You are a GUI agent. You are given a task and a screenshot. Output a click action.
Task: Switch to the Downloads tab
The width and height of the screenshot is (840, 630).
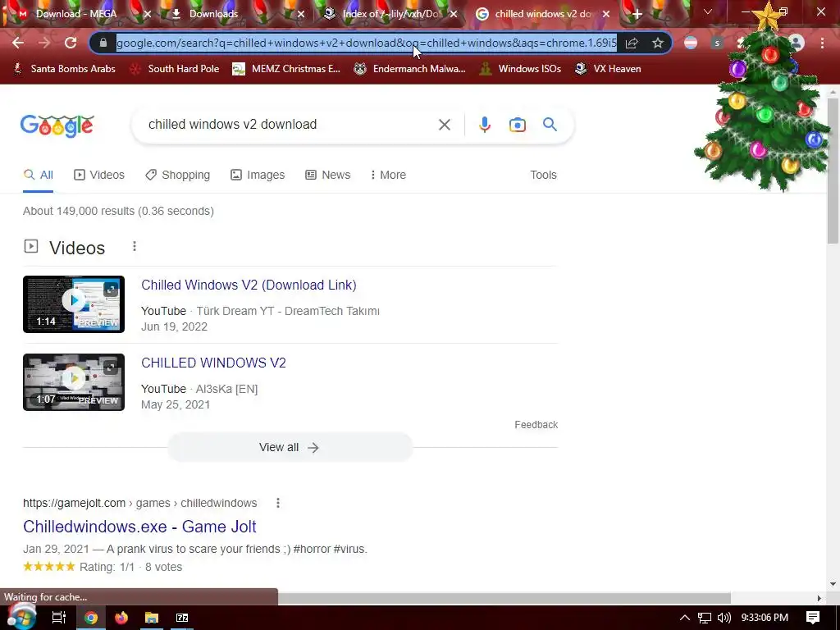(213, 14)
